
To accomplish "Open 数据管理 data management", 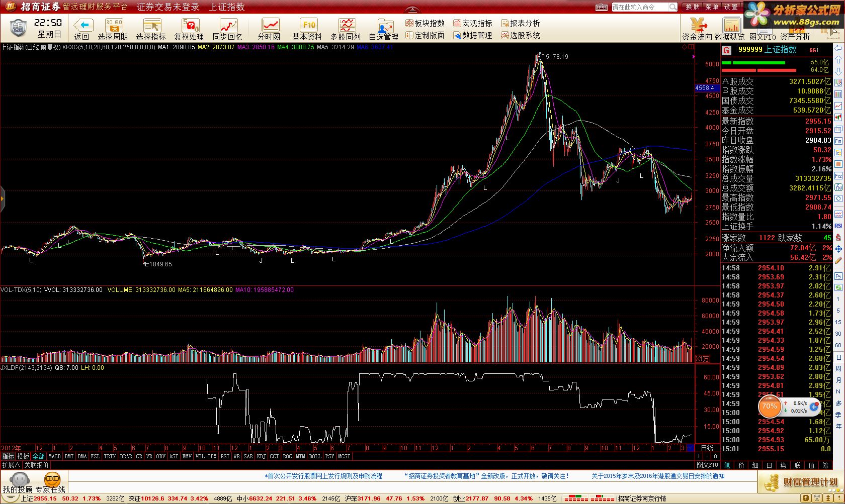I will [x=473, y=35].
